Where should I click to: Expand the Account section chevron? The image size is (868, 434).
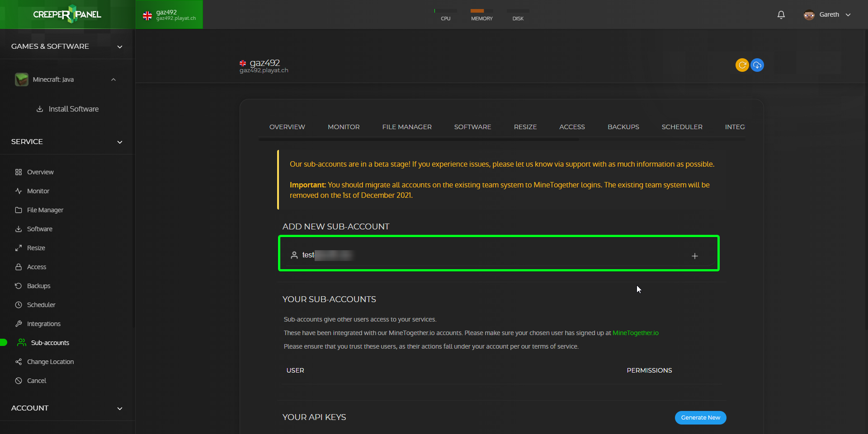pyautogui.click(x=120, y=408)
